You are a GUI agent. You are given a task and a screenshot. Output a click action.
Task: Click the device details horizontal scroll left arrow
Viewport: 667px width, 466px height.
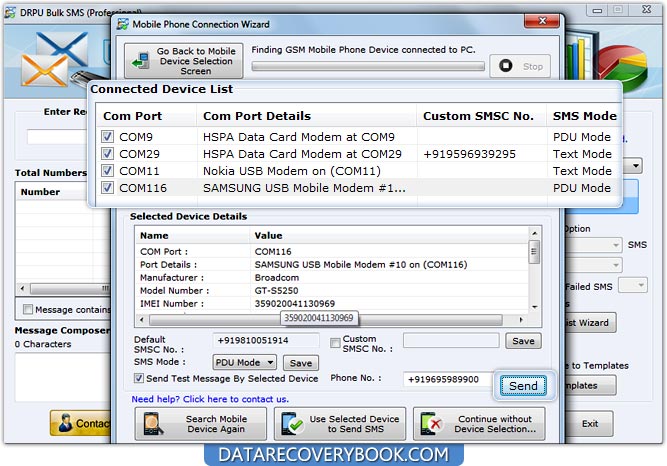[x=142, y=320]
